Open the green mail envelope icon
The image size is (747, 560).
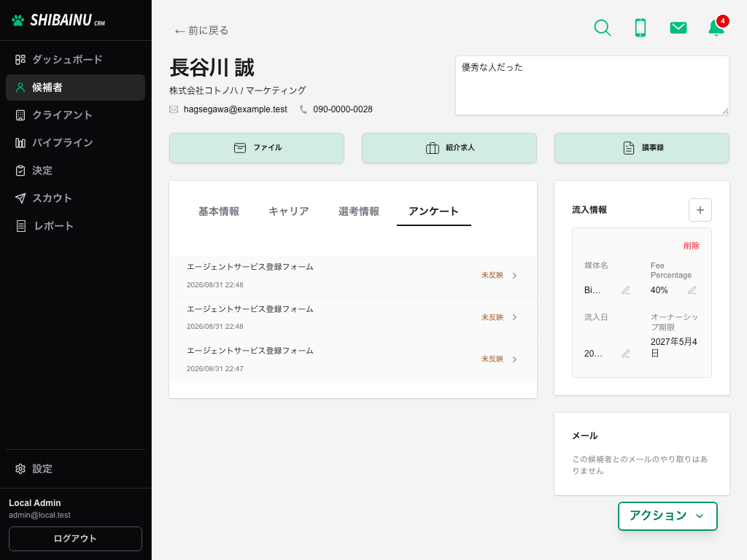pyautogui.click(x=678, y=28)
